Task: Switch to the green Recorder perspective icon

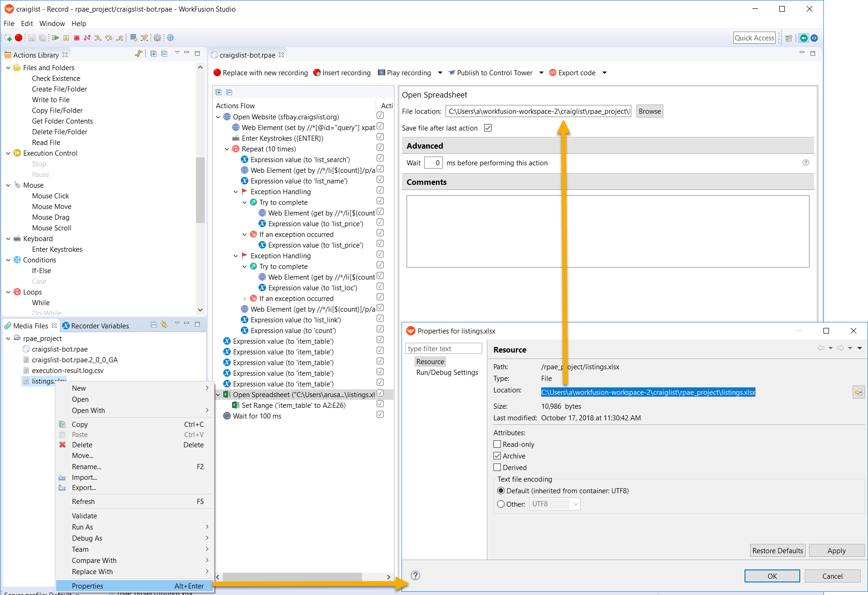Action: click(x=804, y=38)
